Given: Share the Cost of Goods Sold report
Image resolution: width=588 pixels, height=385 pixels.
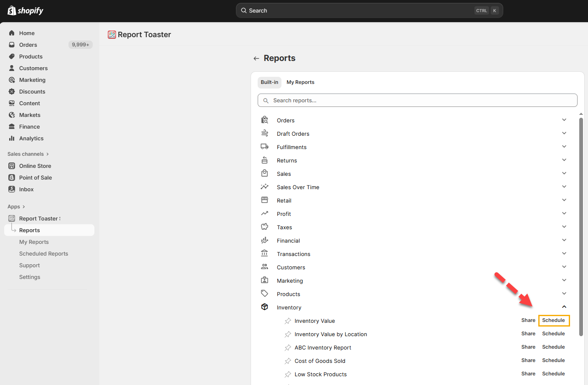Looking at the screenshot, I should 528,360.
